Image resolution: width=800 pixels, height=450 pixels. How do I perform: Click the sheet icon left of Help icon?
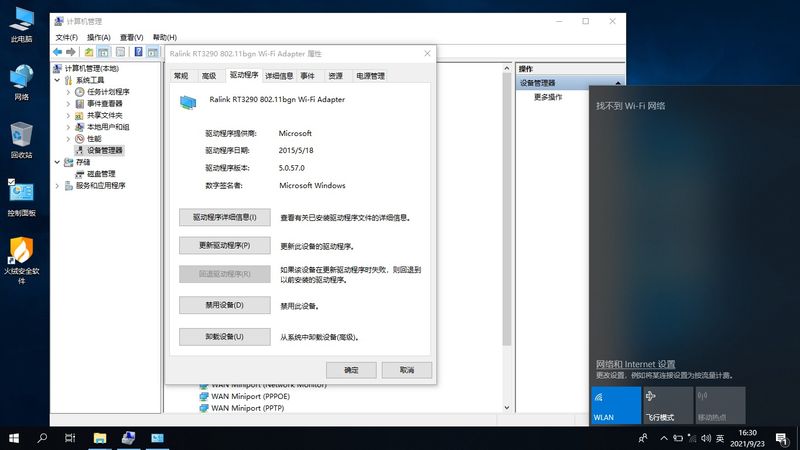coord(120,52)
